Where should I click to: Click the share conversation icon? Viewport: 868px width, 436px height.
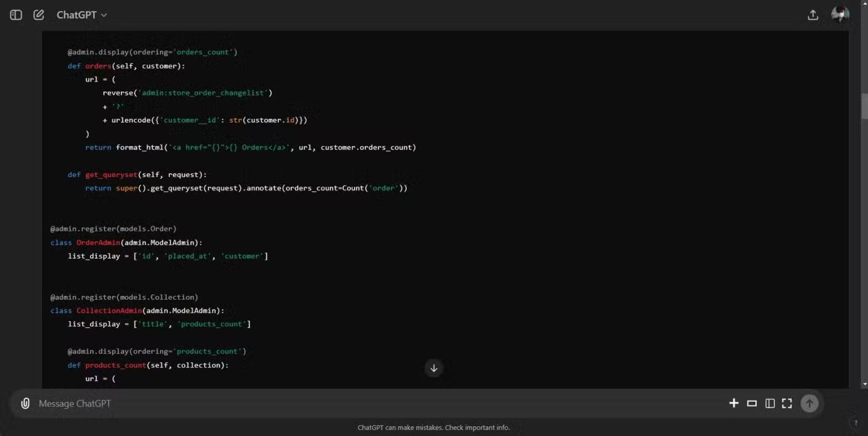(813, 15)
